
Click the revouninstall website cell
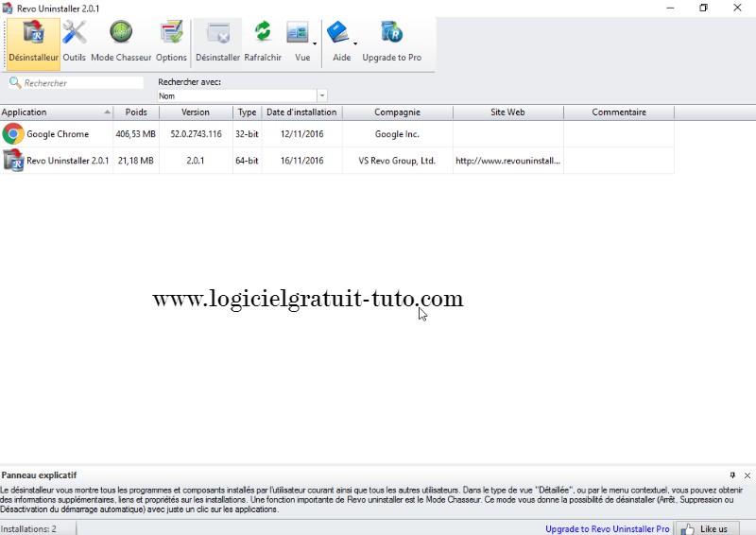(507, 161)
